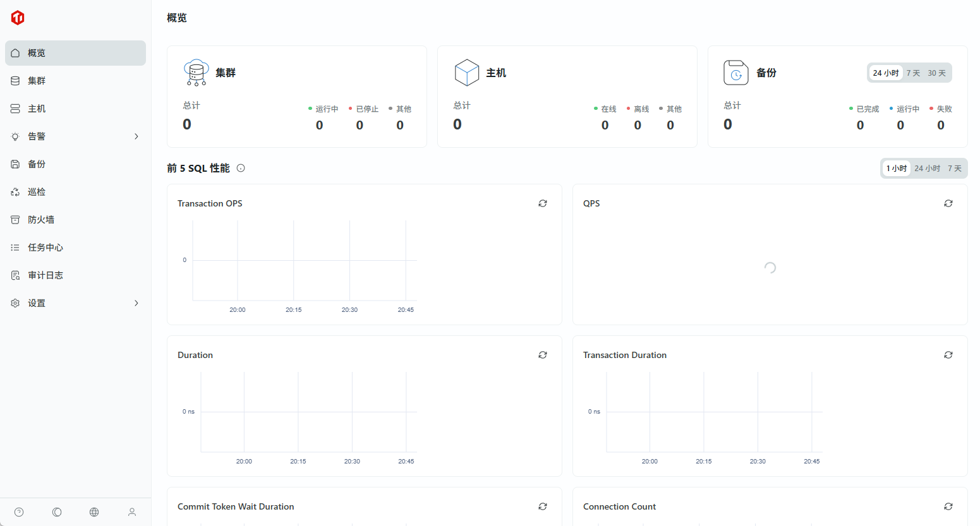Switch backup range to 30 天
The width and height of the screenshot is (980, 526).
[936, 73]
